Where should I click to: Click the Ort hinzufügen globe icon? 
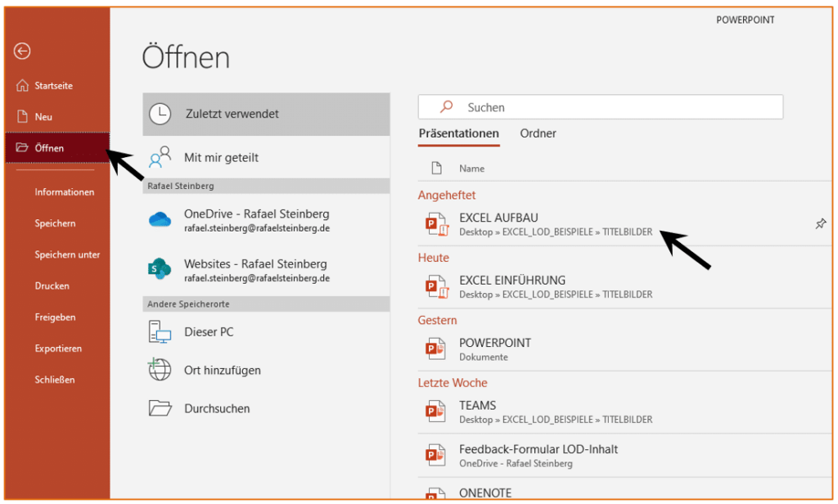(160, 370)
